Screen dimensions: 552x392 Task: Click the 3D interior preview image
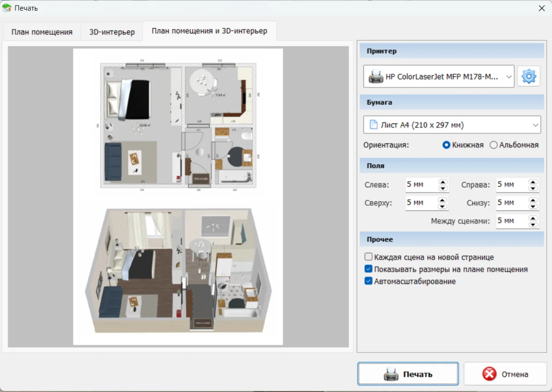click(178, 270)
